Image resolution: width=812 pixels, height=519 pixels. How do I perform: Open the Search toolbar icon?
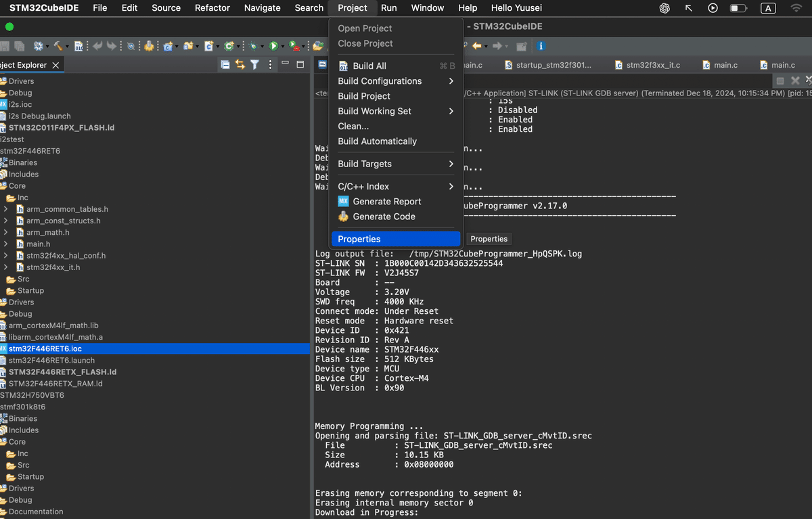click(131, 45)
